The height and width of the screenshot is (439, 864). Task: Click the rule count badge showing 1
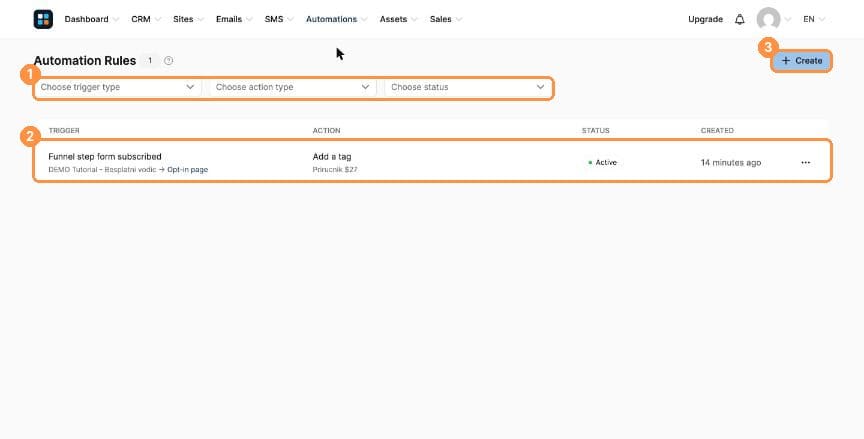(150, 61)
